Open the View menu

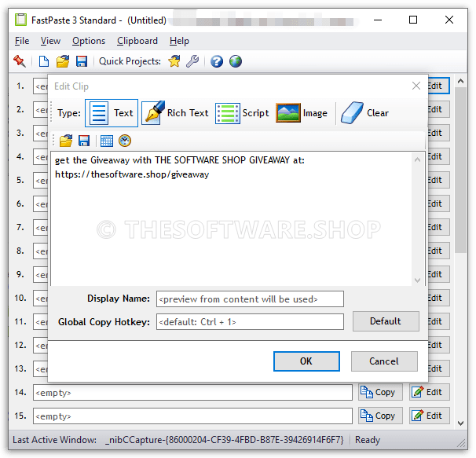tap(51, 41)
